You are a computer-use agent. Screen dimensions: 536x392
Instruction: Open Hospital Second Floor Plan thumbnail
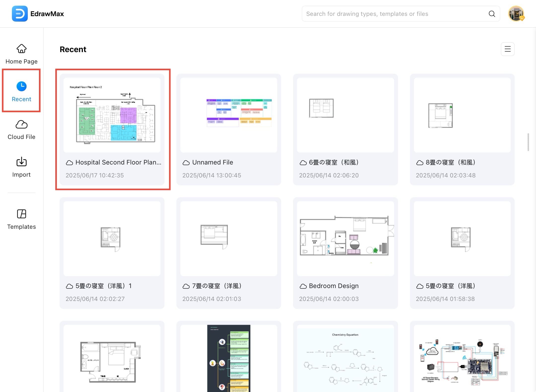click(112, 115)
